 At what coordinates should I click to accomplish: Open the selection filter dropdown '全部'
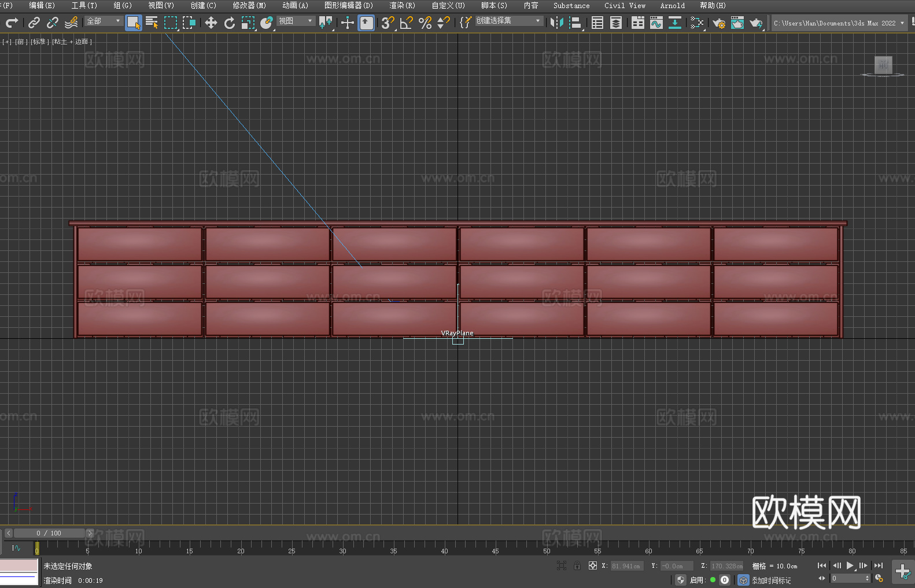(104, 21)
